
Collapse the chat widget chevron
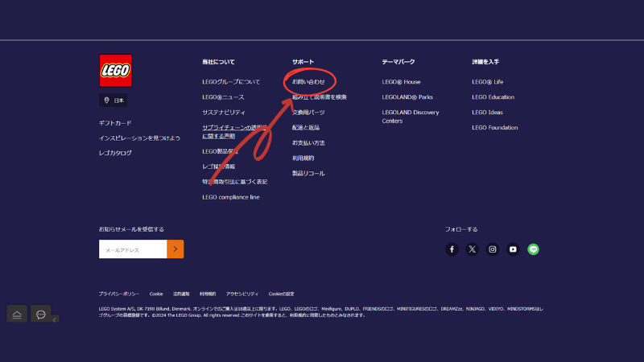(55, 319)
